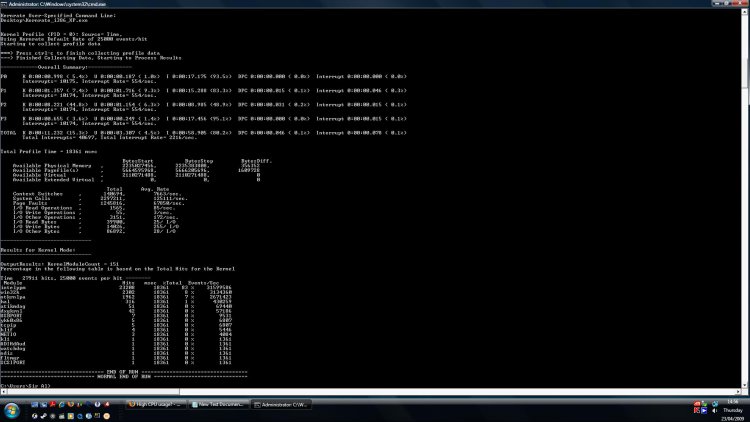Viewport: 750px width, 422px height.
Task: Click the 'Module' column header
Action: [x=13, y=283]
